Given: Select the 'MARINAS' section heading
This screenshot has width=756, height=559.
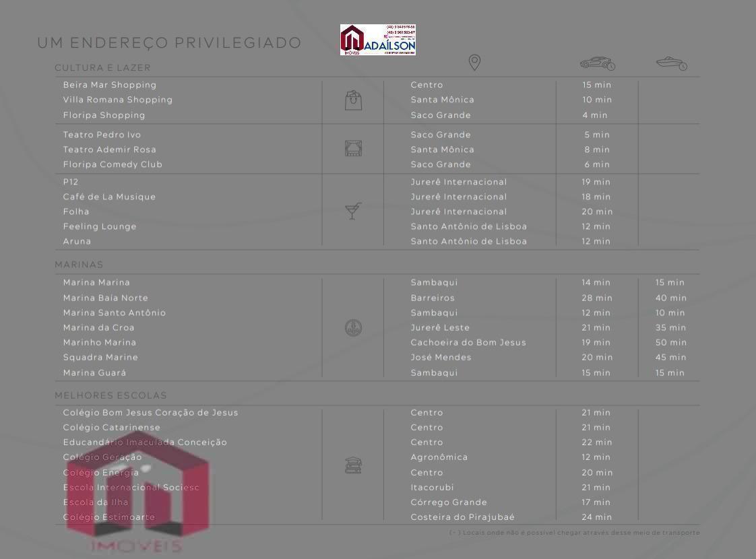Looking at the screenshot, I should (79, 265).
